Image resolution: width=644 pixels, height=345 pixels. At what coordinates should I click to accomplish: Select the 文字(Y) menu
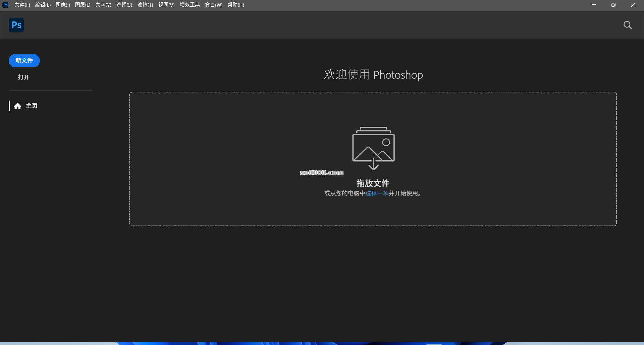tap(103, 5)
